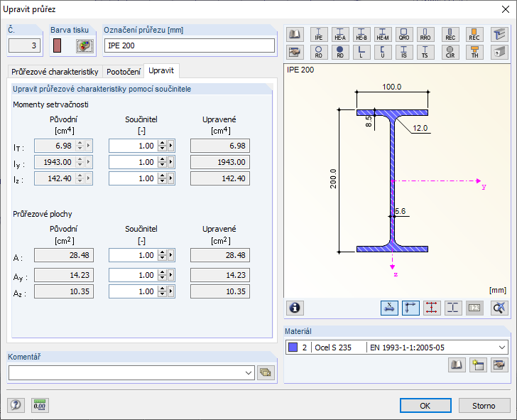The image size is (517, 420).
Task: Click the IT součinitel spinner arrows
Action: [x=162, y=146]
